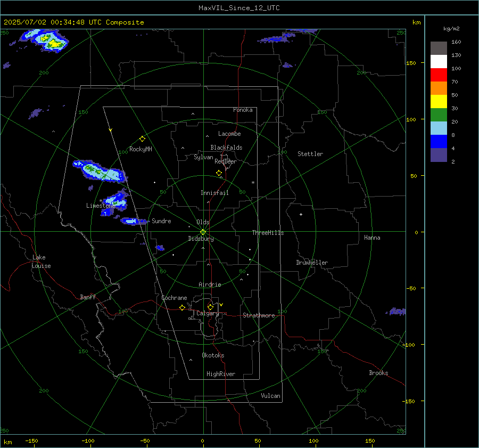Viewport: 479px width, 448px height.
Task: Click the Stettler city label
Action: click(310, 154)
